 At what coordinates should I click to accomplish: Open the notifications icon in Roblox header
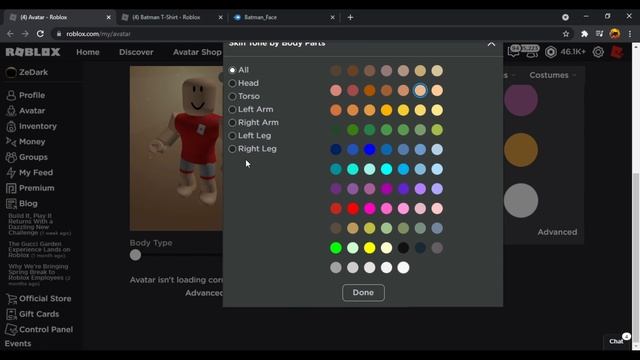point(514,51)
